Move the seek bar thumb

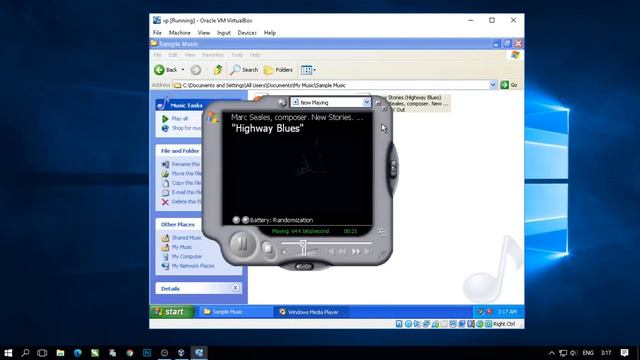(x=303, y=243)
